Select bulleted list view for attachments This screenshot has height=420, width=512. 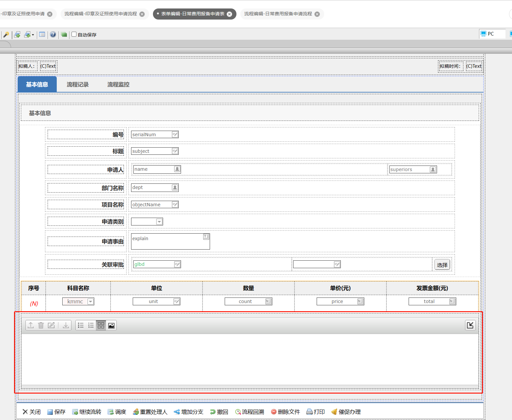tap(81, 325)
